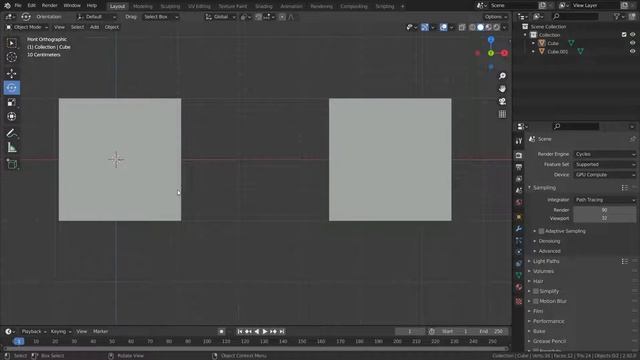The width and height of the screenshot is (640, 360).
Task: Select the Annotate tool
Action: tap(11, 133)
